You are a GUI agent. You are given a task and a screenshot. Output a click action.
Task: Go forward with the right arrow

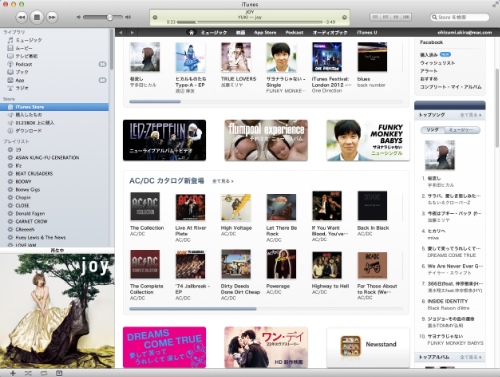coord(132,32)
